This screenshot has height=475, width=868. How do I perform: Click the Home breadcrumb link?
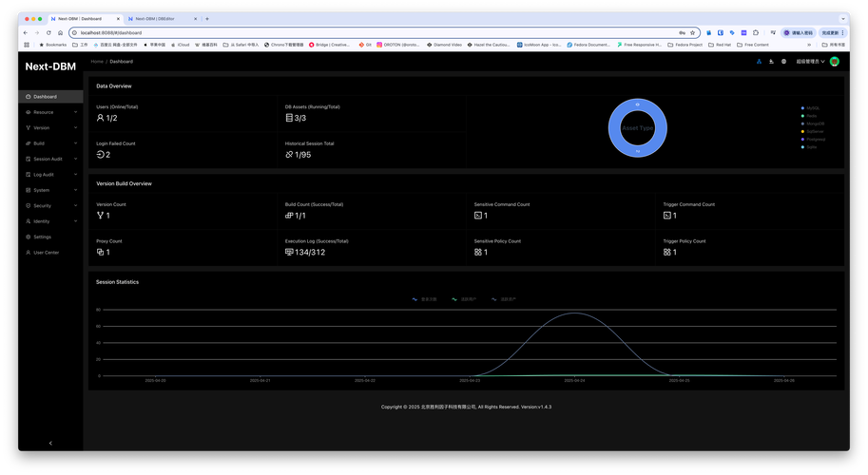pos(97,62)
